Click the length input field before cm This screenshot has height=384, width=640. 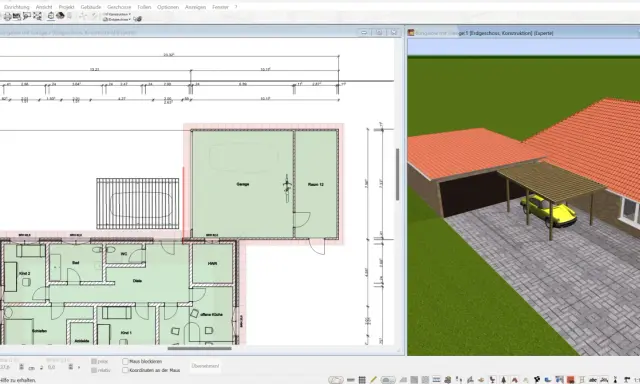click(x=8, y=367)
